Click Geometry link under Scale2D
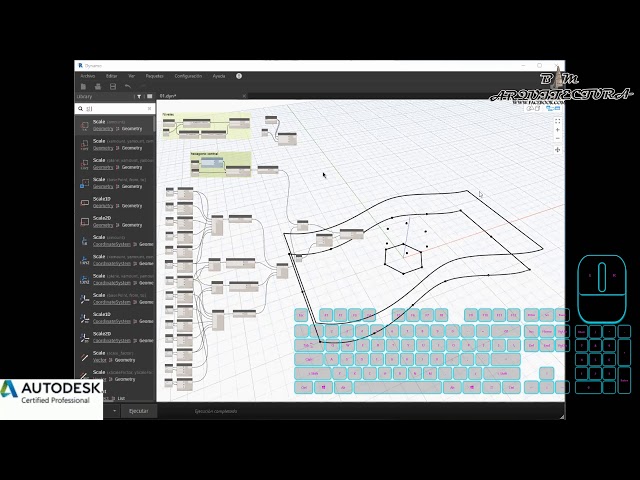Image resolution: width=640 pixels, height=480 pixels. (103, 225)
